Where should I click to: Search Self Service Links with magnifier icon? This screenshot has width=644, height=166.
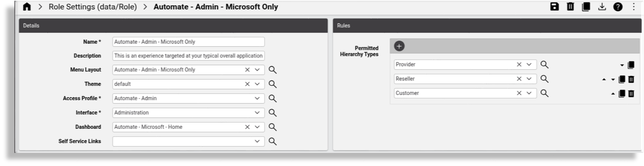273,141
